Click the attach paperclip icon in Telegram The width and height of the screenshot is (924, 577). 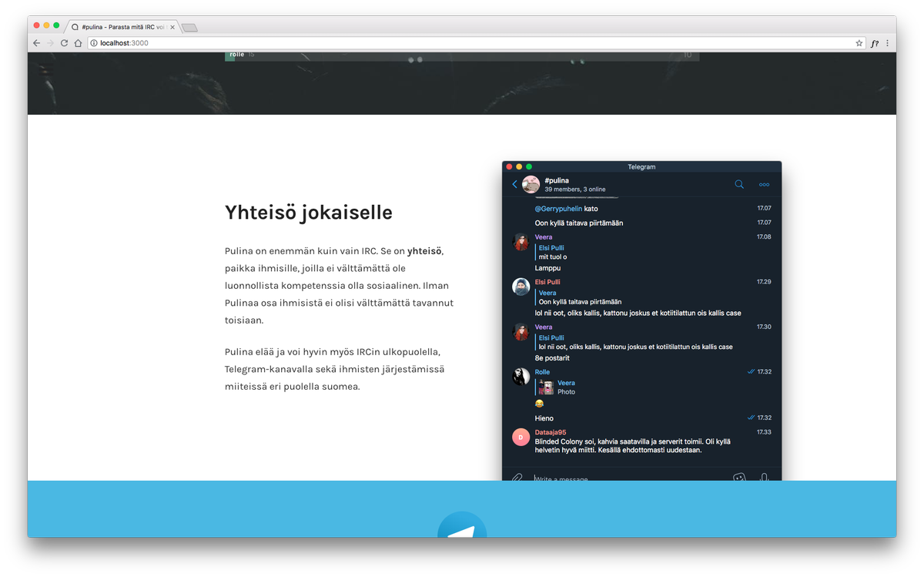(x=517, y=478)
